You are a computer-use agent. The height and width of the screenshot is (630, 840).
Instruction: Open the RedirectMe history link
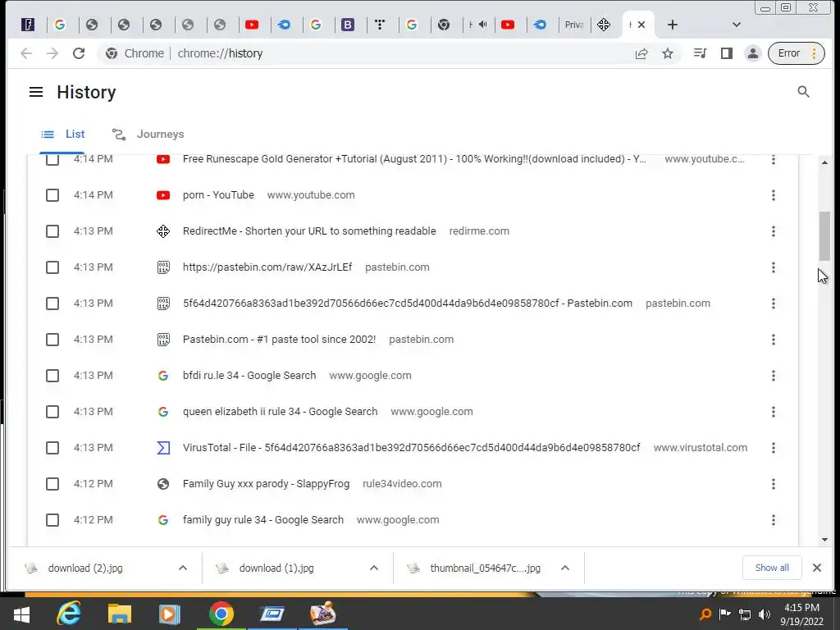point(309,231)
